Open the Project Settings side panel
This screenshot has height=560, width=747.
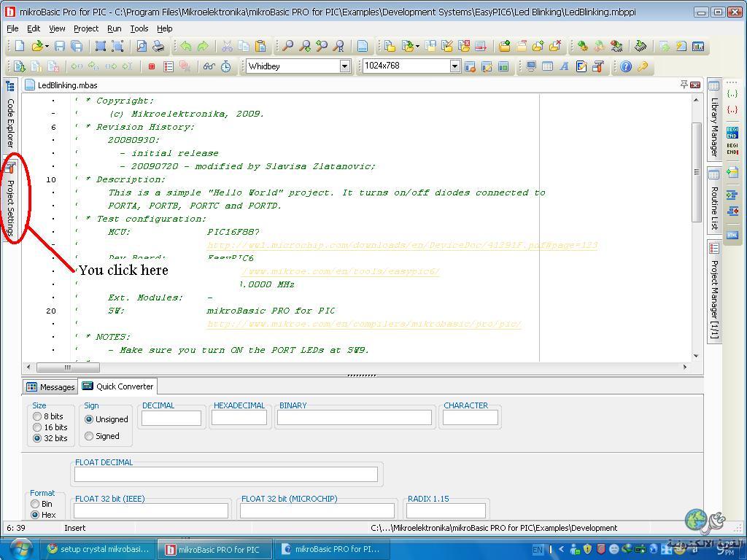(10, 200)
